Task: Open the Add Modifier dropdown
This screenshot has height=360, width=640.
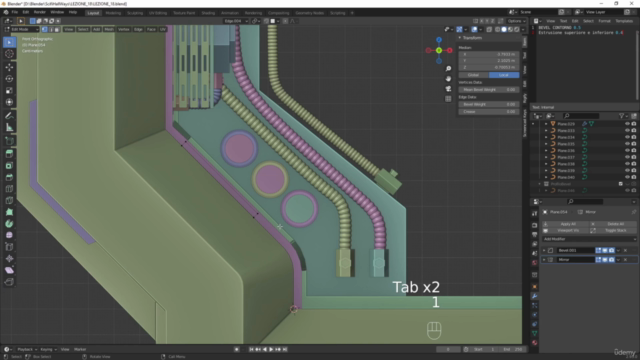Action: tap(589, 239)
